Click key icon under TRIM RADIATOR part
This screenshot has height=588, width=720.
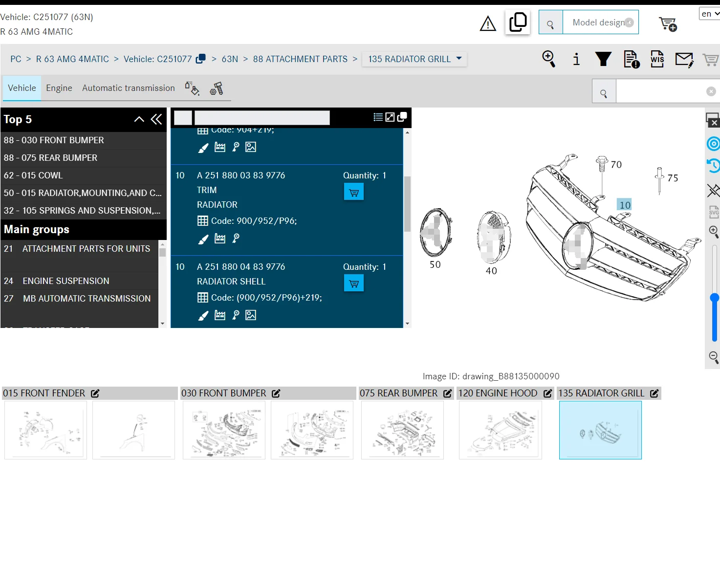[x=236, y=239]
